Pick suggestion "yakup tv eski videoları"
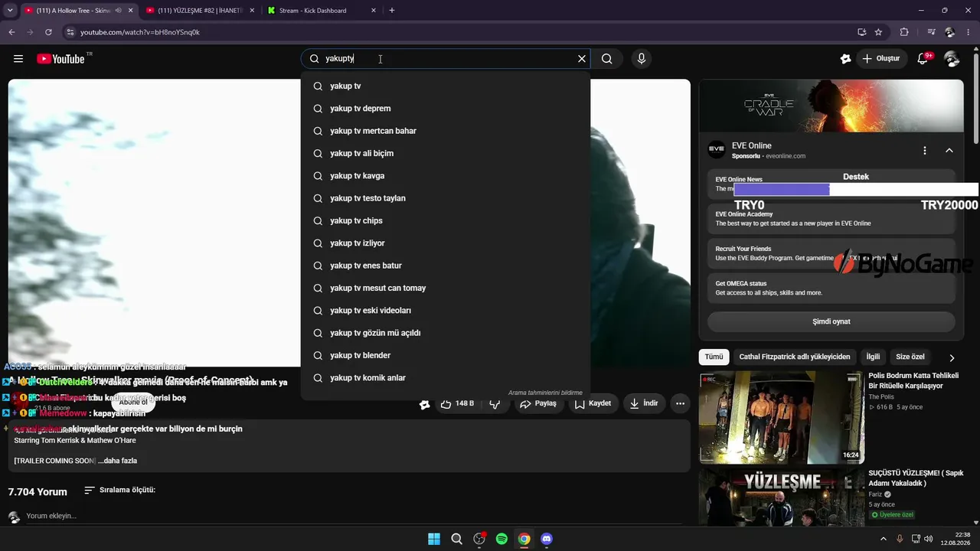Image resolution: width=980 pixels, height=551 pixels. click(446, 311)
